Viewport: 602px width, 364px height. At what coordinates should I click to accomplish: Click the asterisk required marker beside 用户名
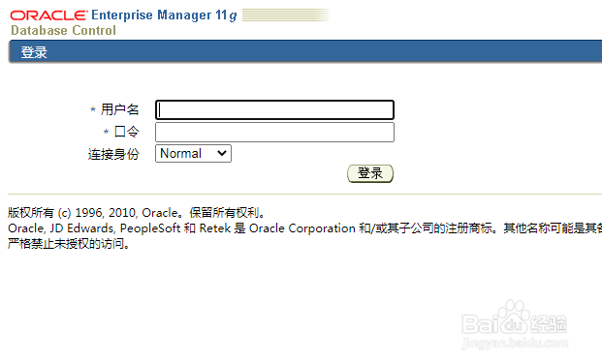tap(92, 110)
